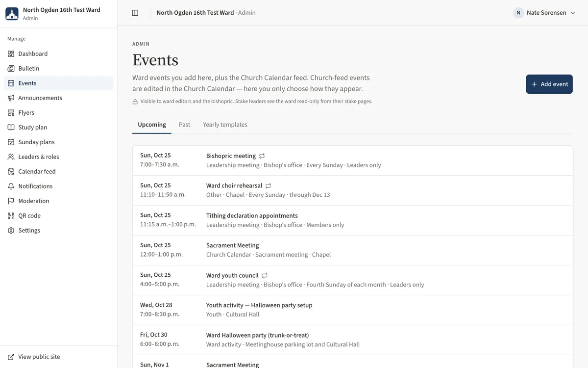Open Settings from sidebar
The width and height of the screenshot is (588, 368).
coord(59,231)
